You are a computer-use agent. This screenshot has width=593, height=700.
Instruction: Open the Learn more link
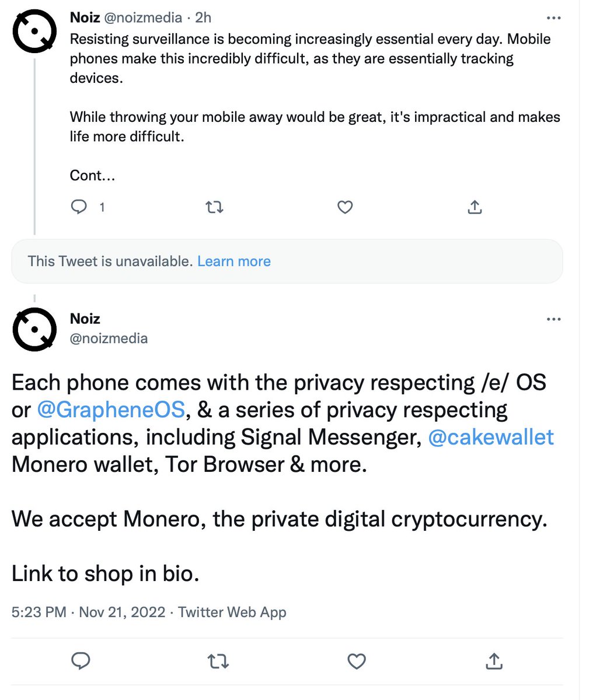[234, 261]
